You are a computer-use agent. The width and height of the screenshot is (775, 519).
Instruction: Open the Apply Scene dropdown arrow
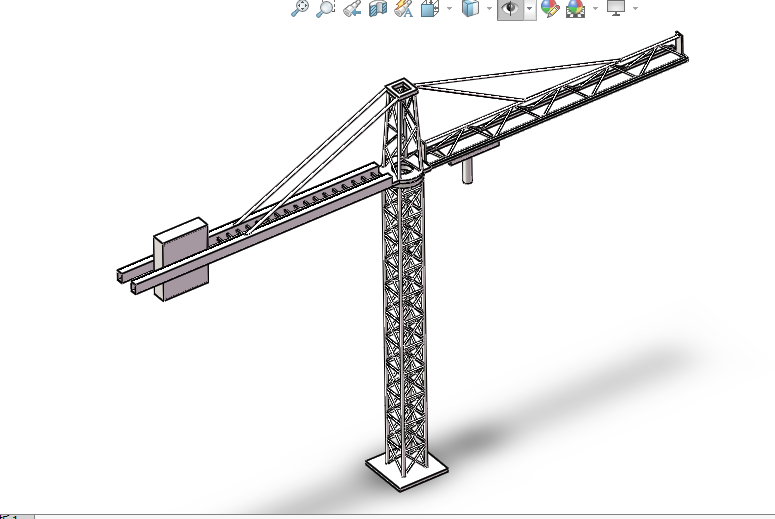[x=595, y=8]
